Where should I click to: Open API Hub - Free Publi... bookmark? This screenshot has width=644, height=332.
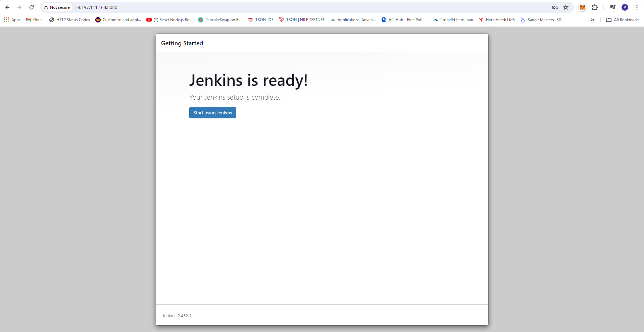(x=404, y=20)
